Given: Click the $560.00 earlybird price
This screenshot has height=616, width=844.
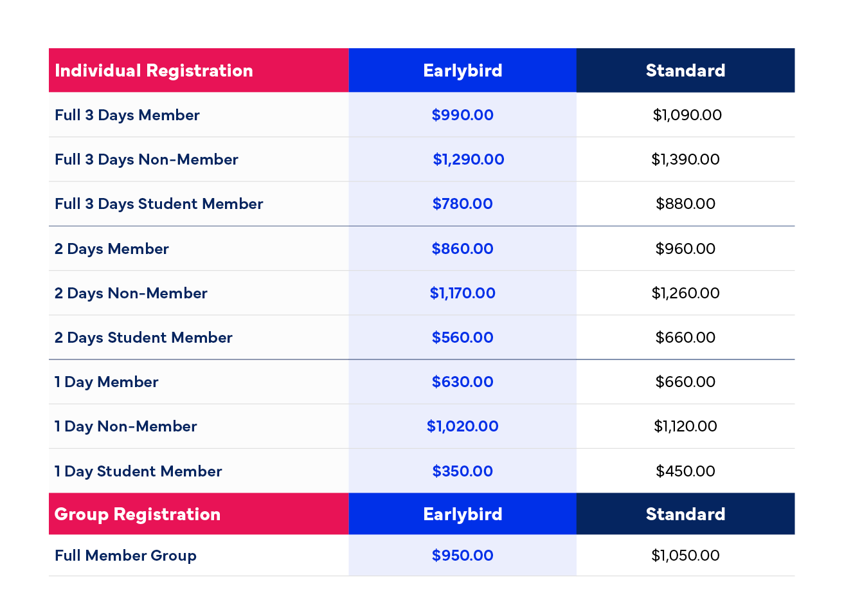Looking at the screenshot, I should click(x=462, y=338).
